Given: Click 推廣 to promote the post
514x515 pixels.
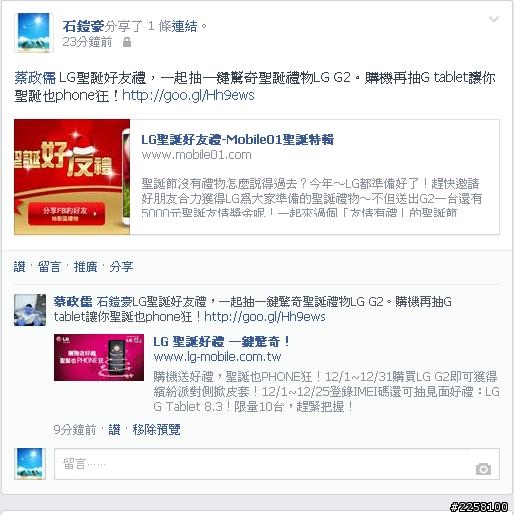Looking at the screenshot, I should (x=85, y=267).
